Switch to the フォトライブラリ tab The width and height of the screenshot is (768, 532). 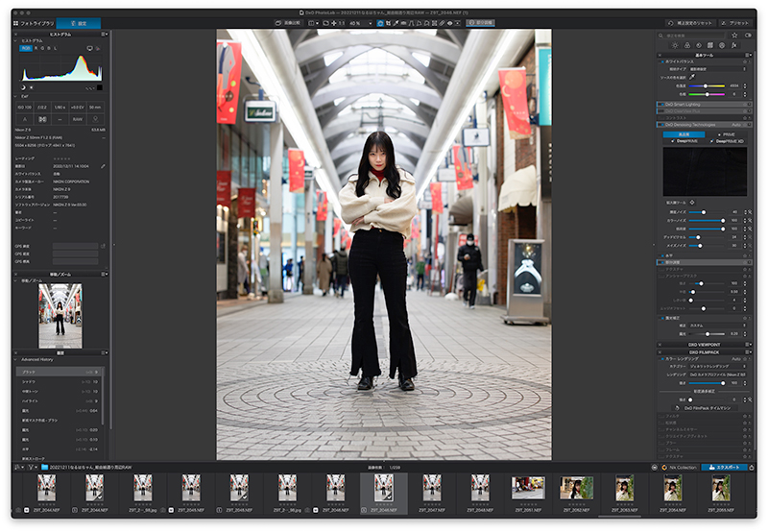36,22
